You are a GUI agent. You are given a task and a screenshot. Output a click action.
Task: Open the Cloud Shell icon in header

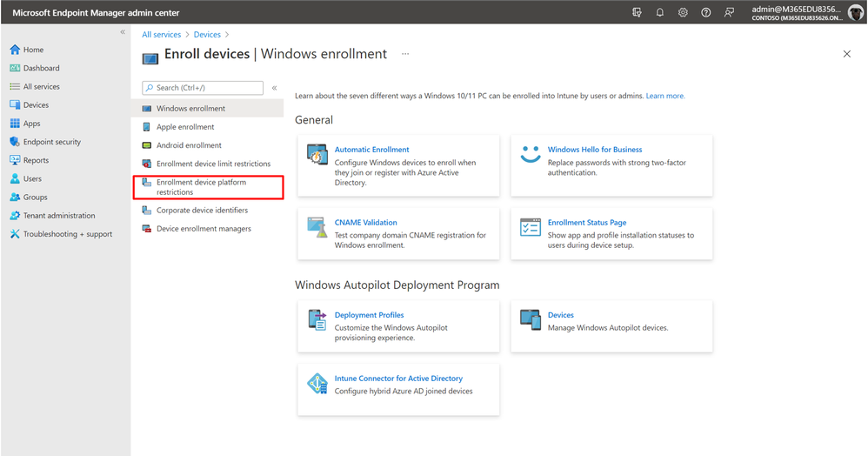click(x=637, y=12)
